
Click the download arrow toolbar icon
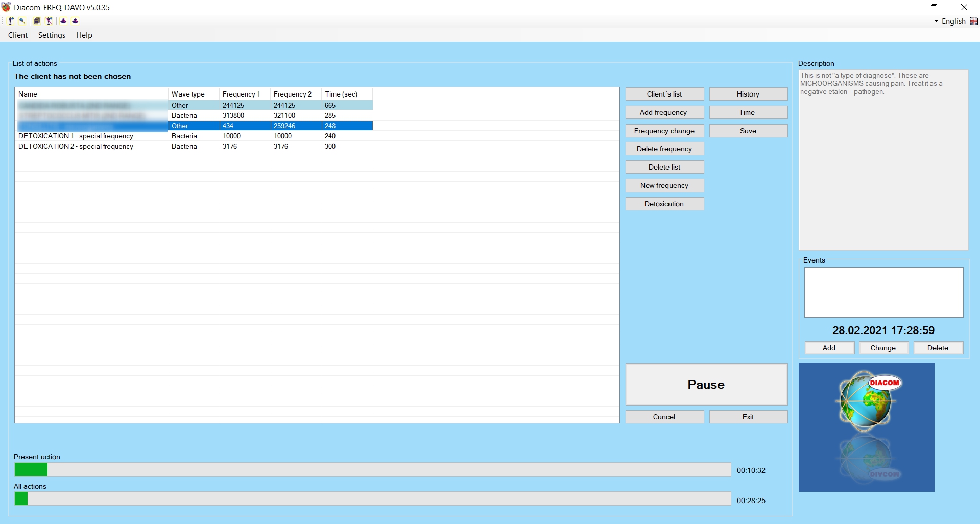point(63,21)
